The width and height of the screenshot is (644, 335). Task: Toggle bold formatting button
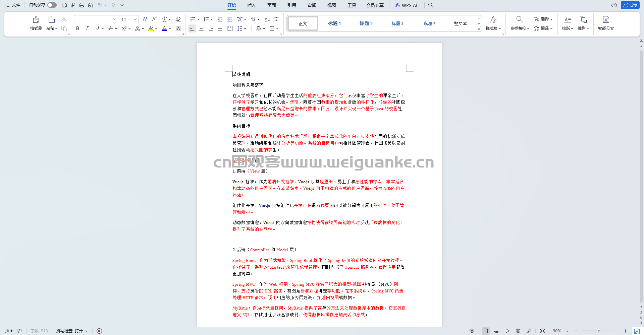pos(78,28)
